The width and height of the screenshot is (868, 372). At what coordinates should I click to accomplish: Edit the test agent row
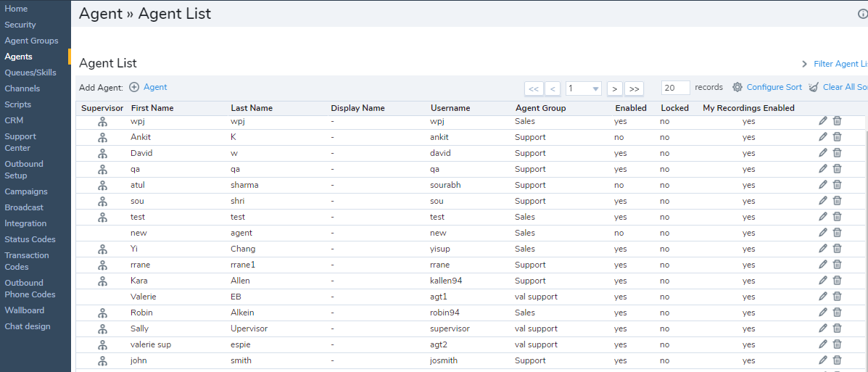click(x=822, y=217)
